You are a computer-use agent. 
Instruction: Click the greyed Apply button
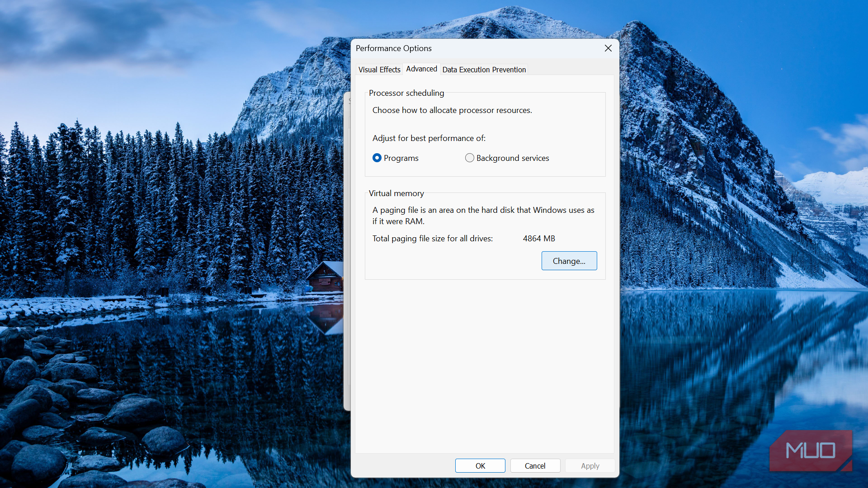coord(590,465)
